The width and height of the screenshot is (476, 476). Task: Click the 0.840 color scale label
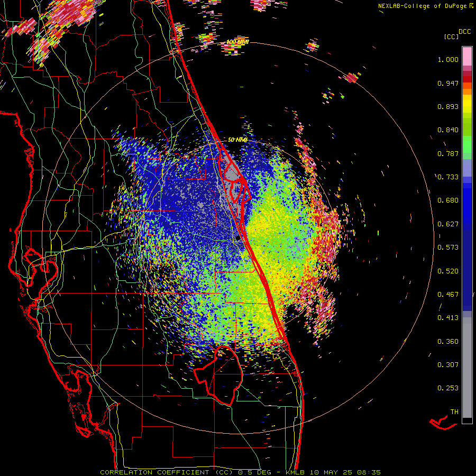point(448,130)
